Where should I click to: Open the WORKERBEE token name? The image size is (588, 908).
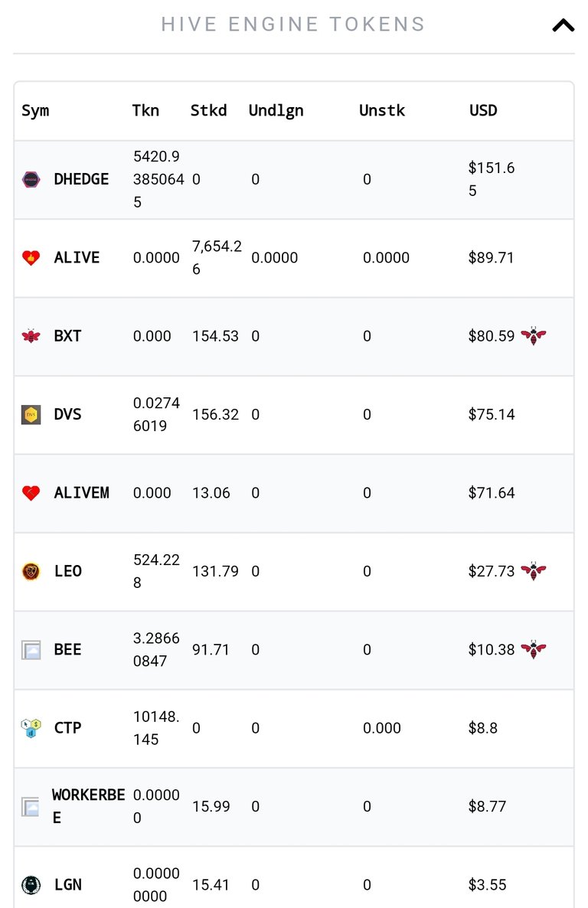88,806
